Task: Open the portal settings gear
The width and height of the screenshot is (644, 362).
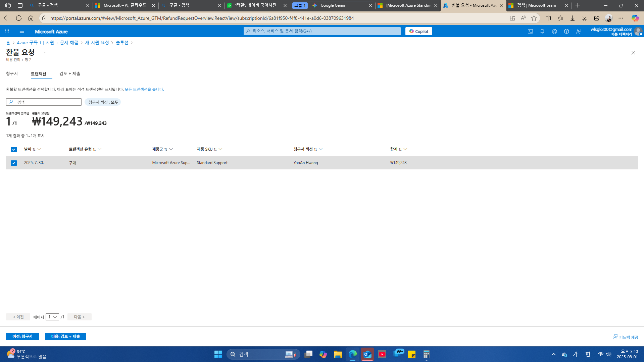Action: pyautogui.click(x=554, y=31)
